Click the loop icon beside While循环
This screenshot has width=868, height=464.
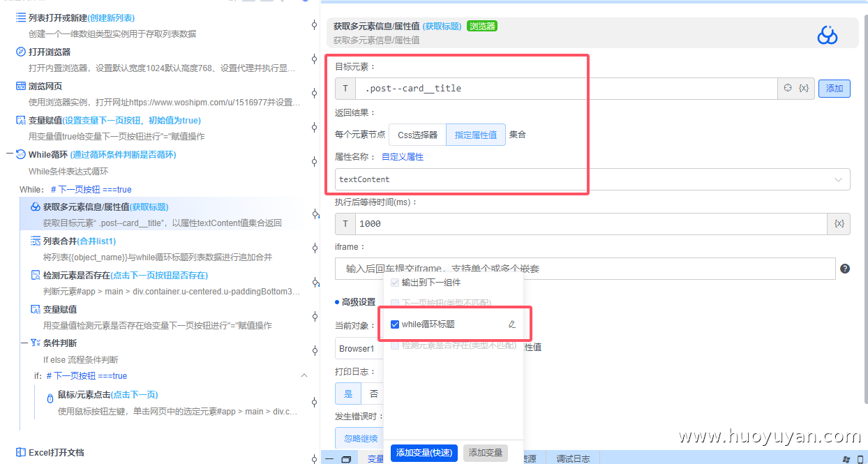(21, 154)
